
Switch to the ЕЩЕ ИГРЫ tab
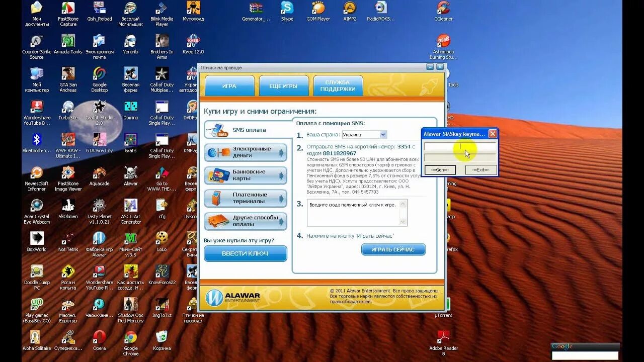click(x=283, y=86)
